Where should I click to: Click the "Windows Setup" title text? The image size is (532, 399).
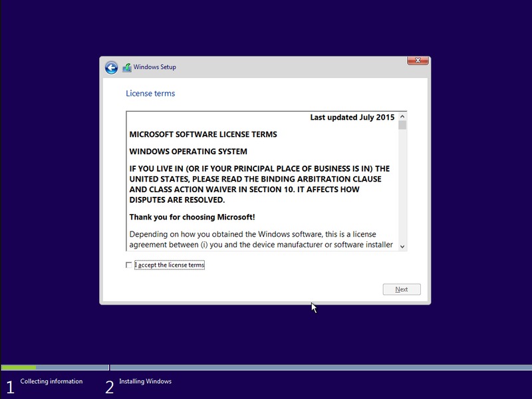click(154, 67)
